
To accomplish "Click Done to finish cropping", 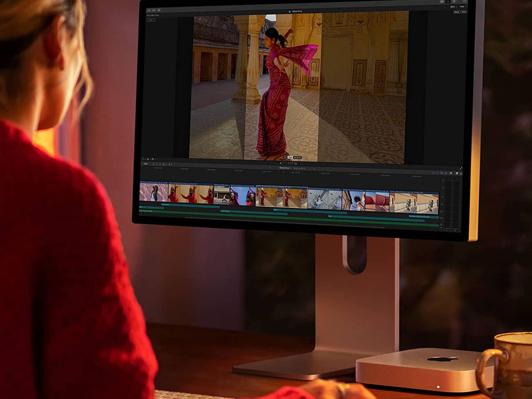I will point(464,12).
